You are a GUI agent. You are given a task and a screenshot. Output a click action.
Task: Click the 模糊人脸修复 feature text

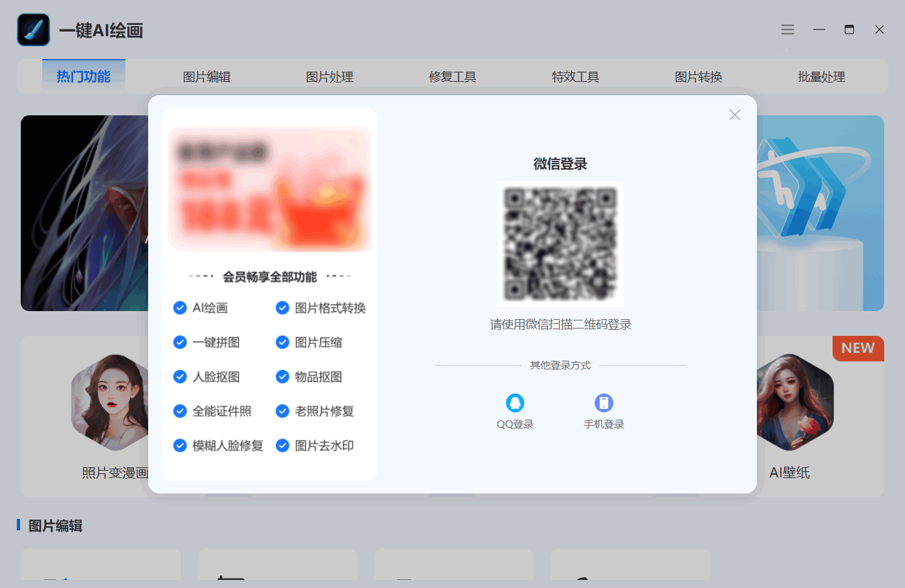click(228, 445)
